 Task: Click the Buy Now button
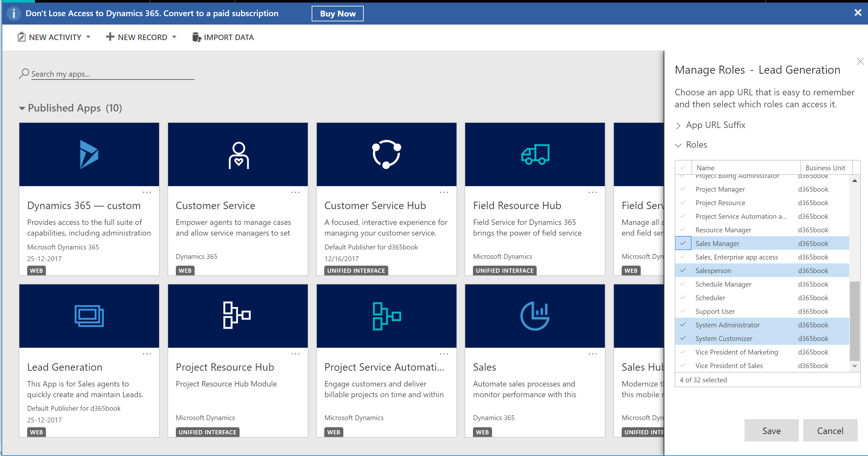pyautogui.click(x=337, y=14)
